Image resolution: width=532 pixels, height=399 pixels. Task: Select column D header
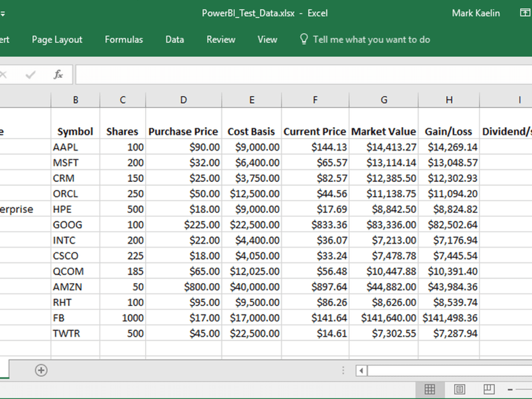click(x=184, y=100)
